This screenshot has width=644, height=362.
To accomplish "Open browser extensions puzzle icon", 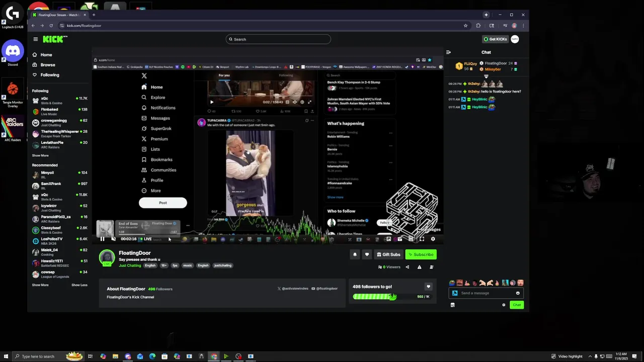I will (478, 26).
